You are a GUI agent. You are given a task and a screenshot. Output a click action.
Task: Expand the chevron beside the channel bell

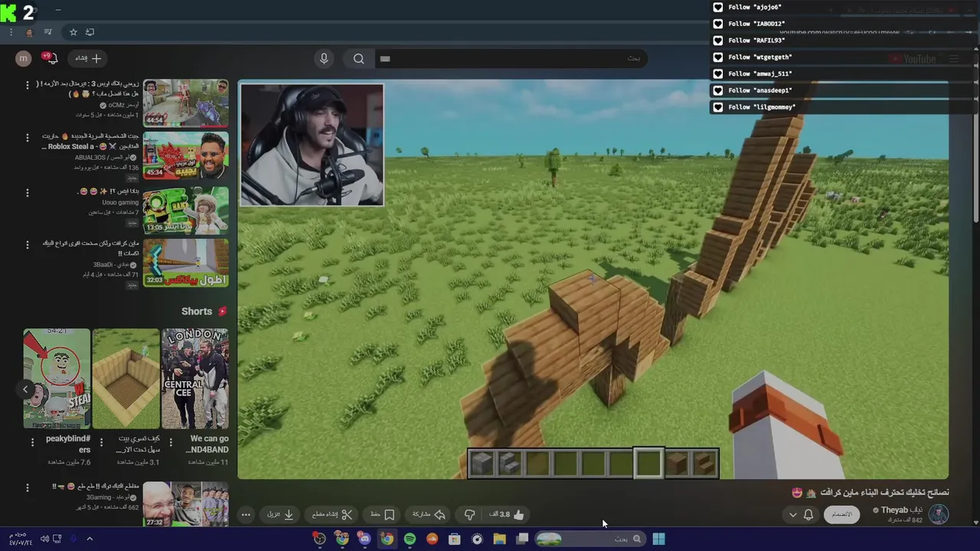[792, 515]
